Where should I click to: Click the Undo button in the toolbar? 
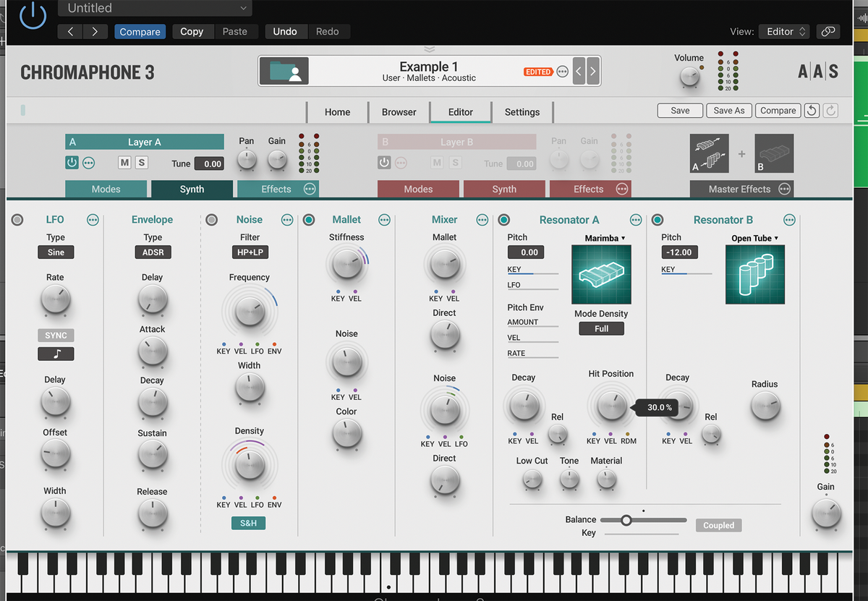pyautogui.click(x=285, y=31)
